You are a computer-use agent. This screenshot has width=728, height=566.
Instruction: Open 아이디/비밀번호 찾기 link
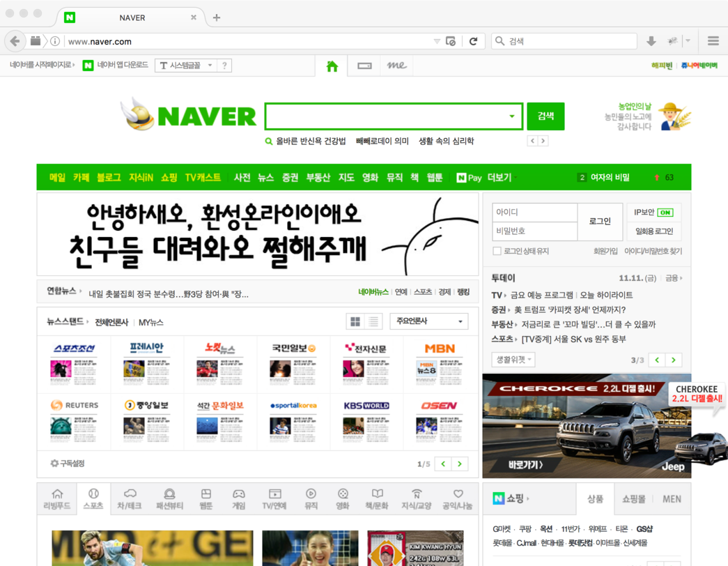pos(653,251)
